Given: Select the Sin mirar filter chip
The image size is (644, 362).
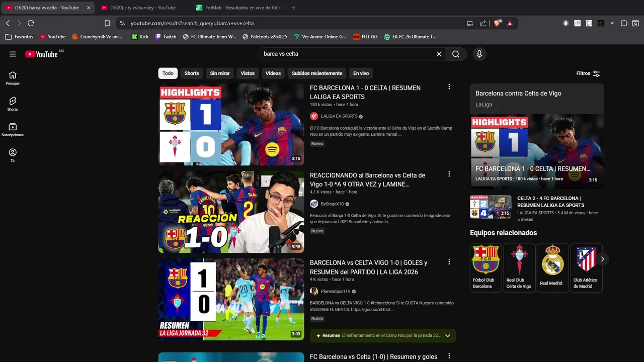Looking at the screenshot, I should [220, 73].
